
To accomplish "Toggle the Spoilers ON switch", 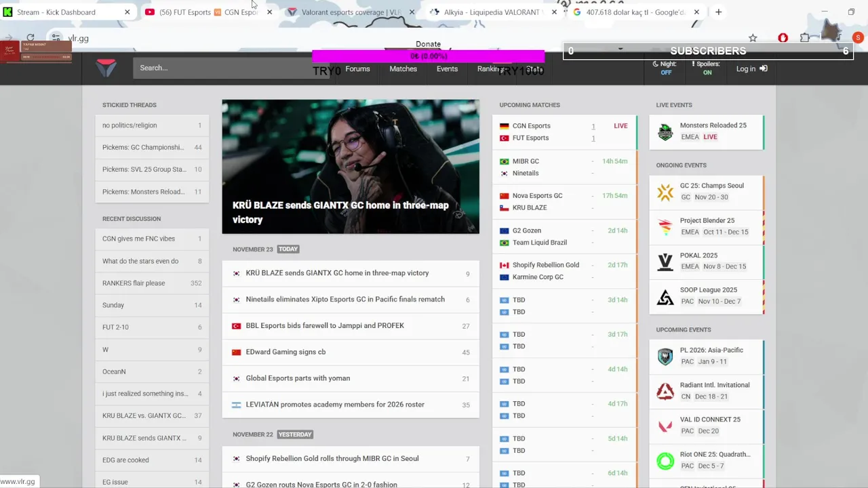I will (x=707, y=68).
